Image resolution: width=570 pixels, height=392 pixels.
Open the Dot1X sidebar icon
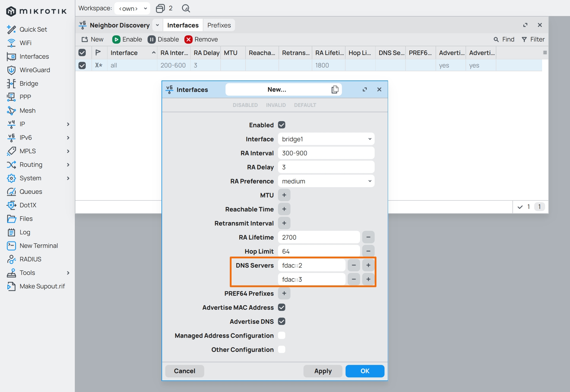point(11,205)
